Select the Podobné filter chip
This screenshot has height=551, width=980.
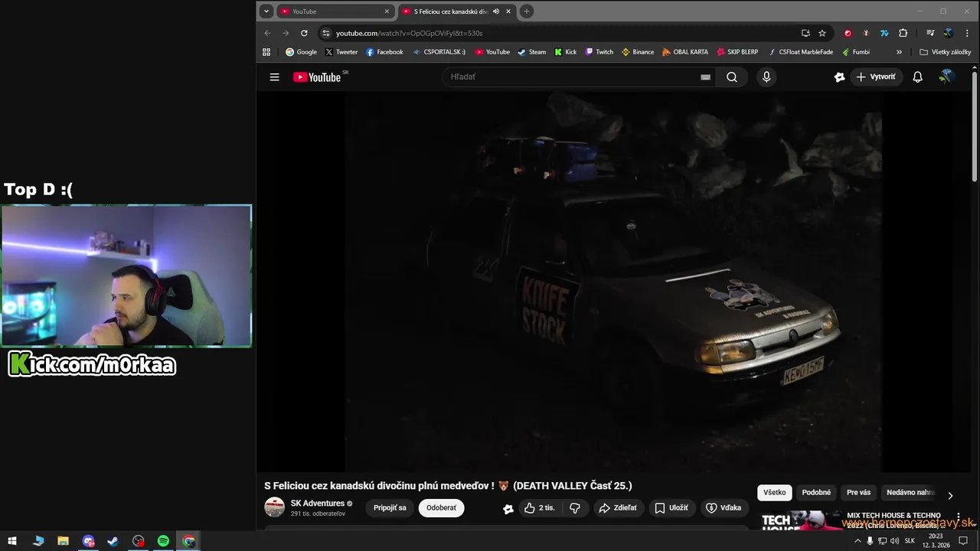click(816, 493)
